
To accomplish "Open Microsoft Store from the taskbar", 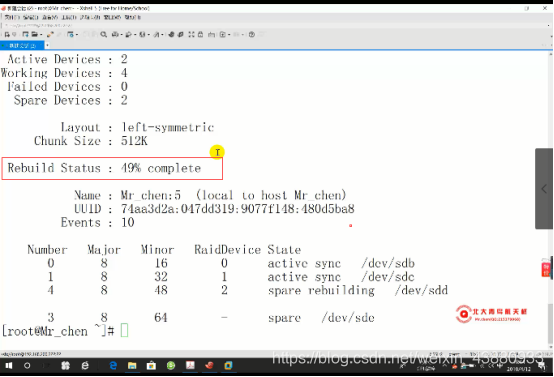I will [151, 365].
